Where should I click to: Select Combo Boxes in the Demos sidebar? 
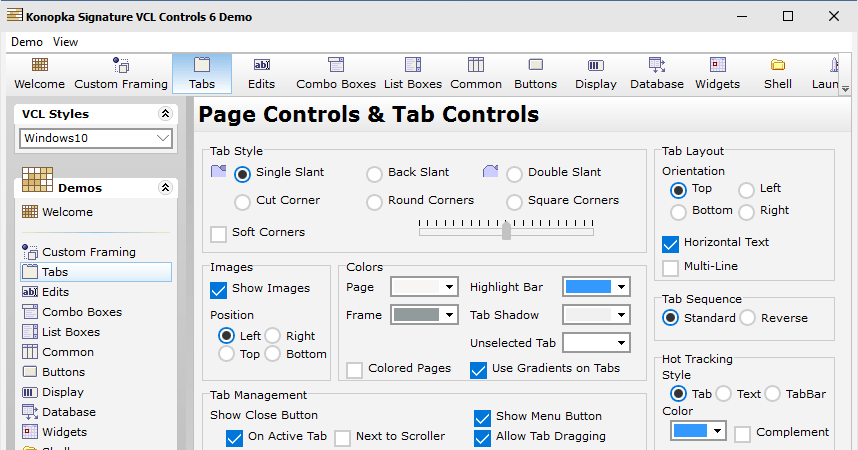tap(72, 312)
